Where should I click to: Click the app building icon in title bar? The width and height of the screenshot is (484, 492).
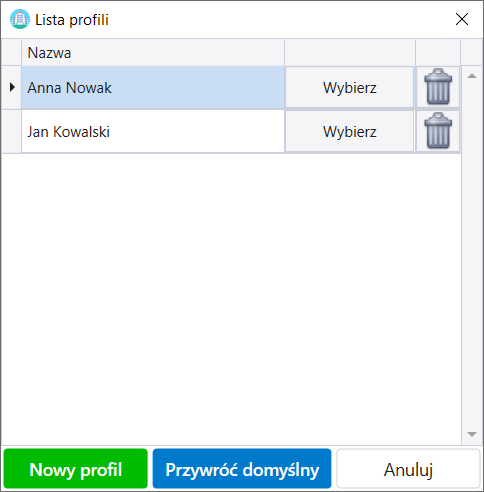point(20,19)
